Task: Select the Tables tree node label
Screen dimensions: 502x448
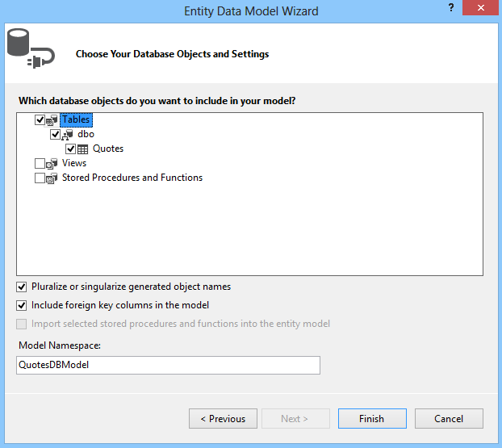Action: 76,119
